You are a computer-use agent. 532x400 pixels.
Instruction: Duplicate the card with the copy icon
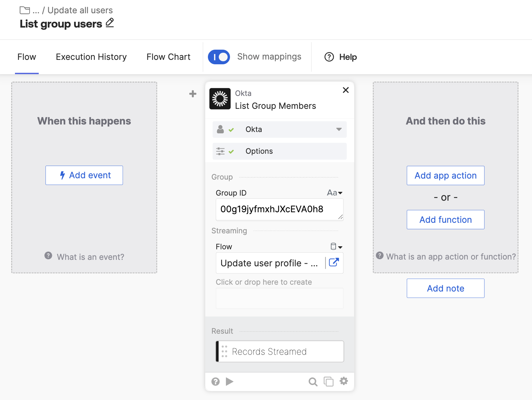pyautogui.click(x=329, y=382)
